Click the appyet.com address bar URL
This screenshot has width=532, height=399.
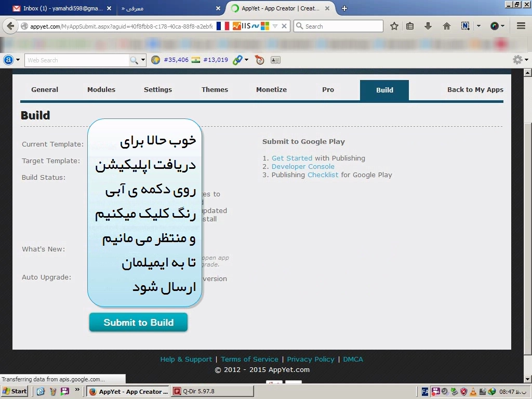tap(122, 26)
